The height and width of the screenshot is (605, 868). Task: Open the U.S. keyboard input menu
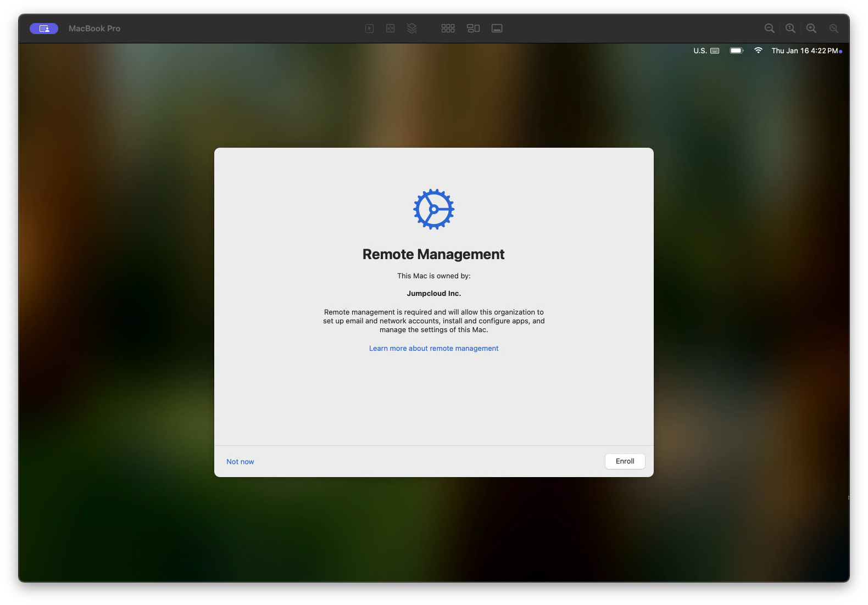pyautogui.click(x=706, y=51)
